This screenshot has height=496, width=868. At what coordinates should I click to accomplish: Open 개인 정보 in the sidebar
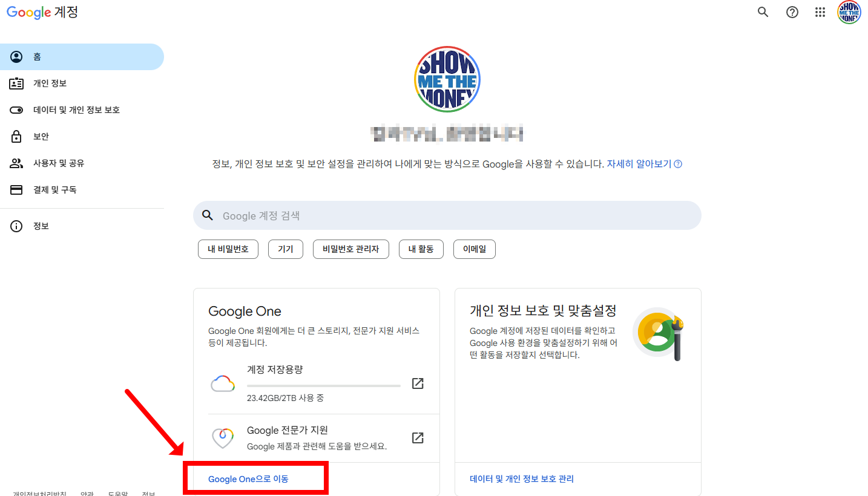82,83
